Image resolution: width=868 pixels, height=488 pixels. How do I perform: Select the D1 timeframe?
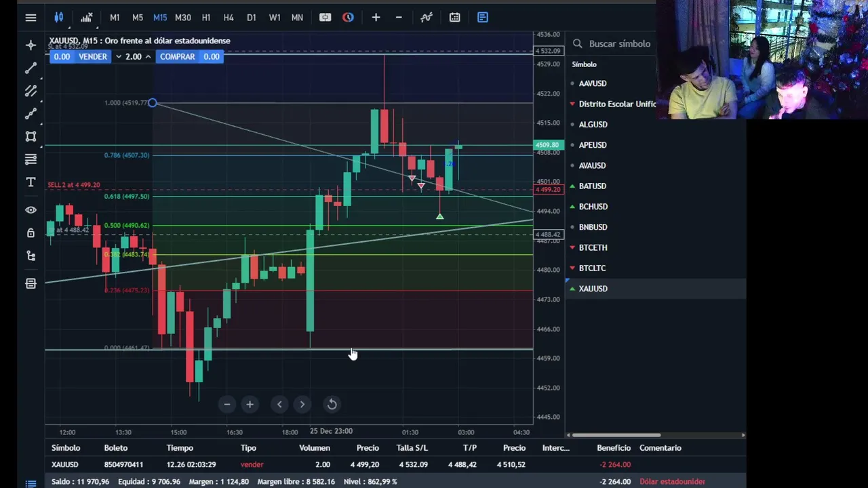pos(252,18)
